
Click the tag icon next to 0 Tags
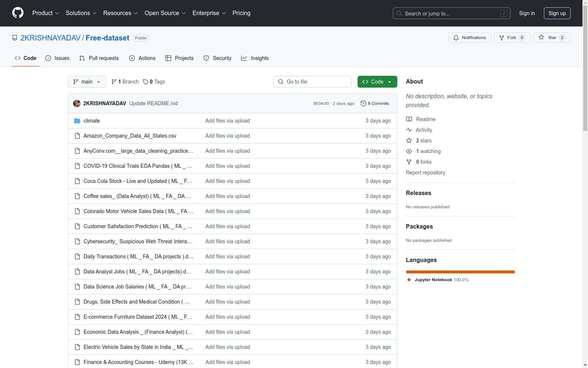coord(146,82)
